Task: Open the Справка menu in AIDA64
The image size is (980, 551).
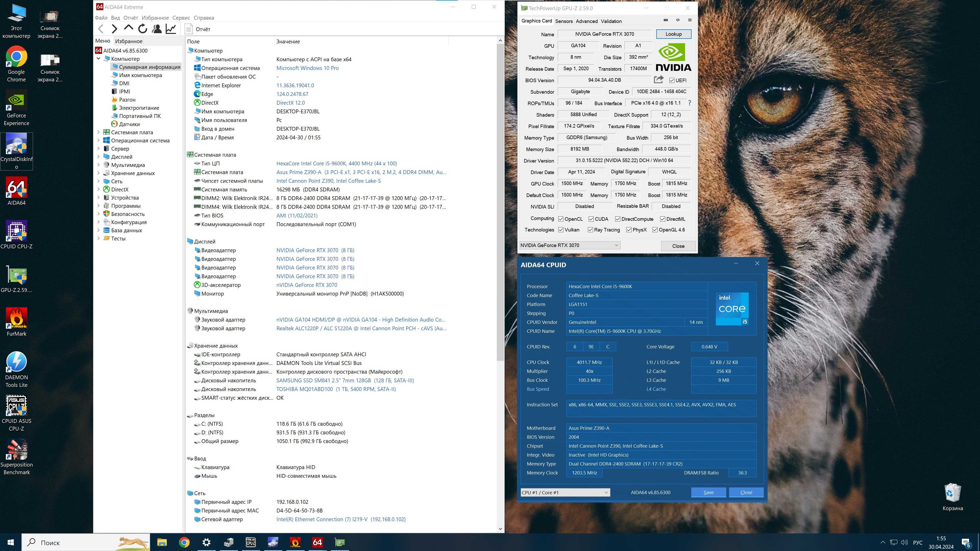Action: click(204, 18)
